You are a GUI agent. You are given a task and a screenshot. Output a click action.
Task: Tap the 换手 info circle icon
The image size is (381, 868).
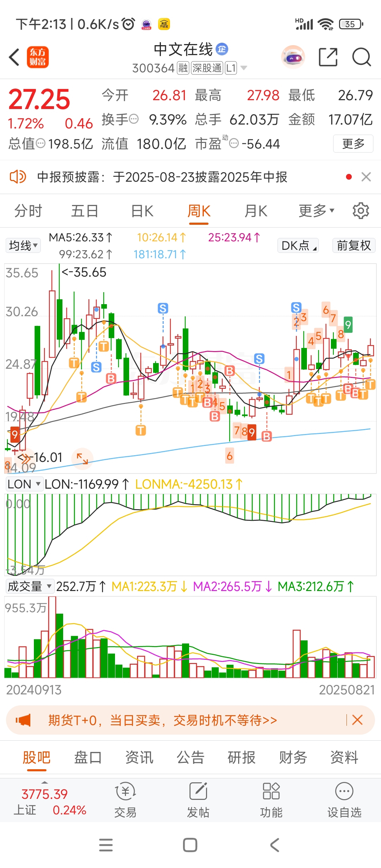[x=134, y=119]
